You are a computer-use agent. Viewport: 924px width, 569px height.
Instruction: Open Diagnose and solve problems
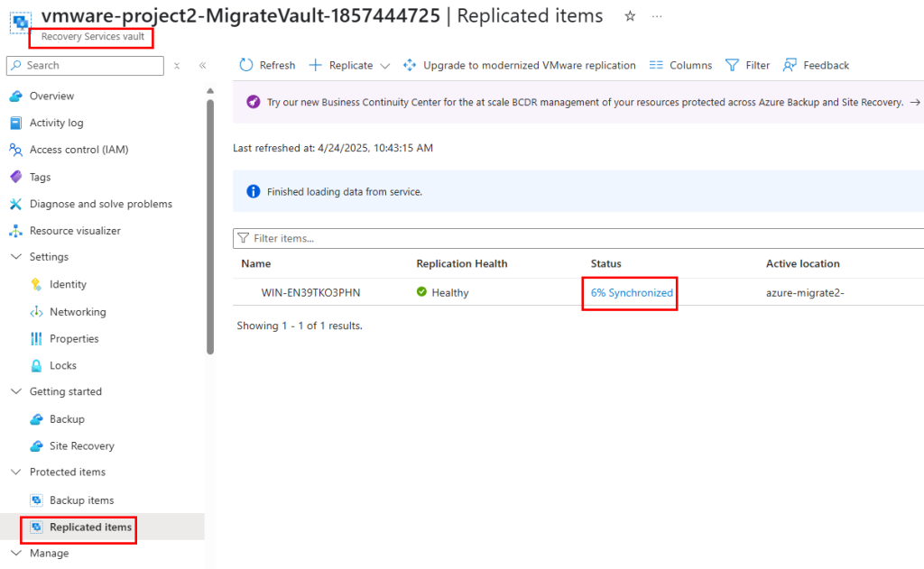tap(103, 204)
